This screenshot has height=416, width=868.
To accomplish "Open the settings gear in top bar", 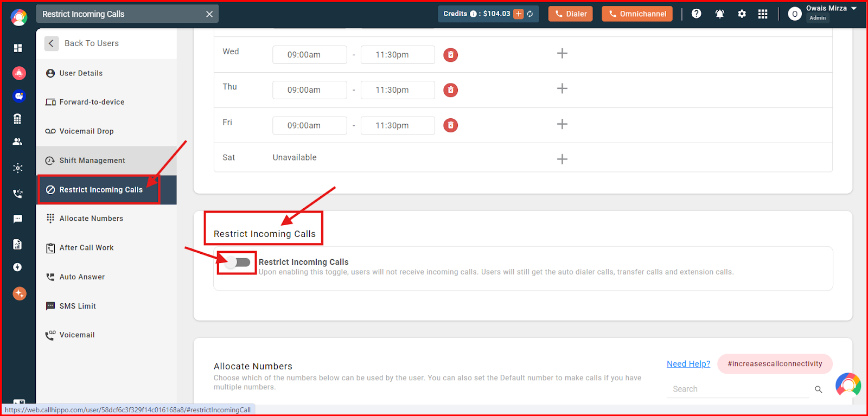I will 742,14.
